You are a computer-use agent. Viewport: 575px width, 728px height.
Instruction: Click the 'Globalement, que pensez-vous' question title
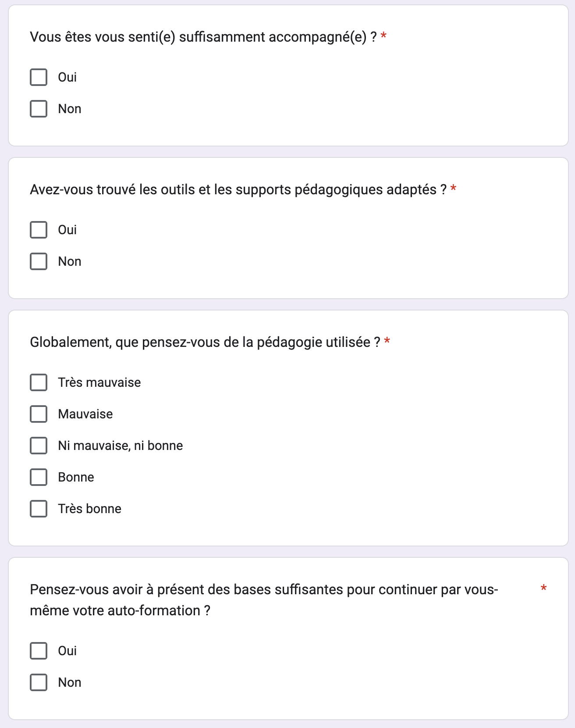[x=205, y=343]
